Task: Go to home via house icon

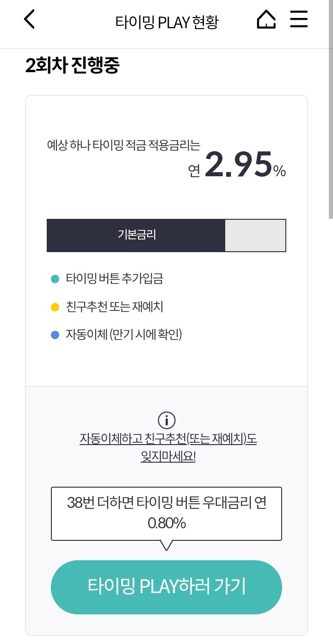Action: (x=266, y=19)
